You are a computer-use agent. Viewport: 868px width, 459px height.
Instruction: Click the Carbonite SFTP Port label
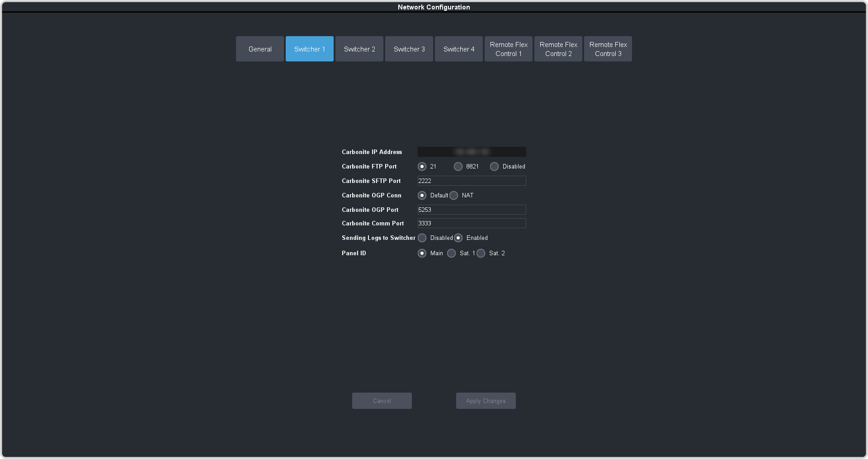[x=371, y=181]
